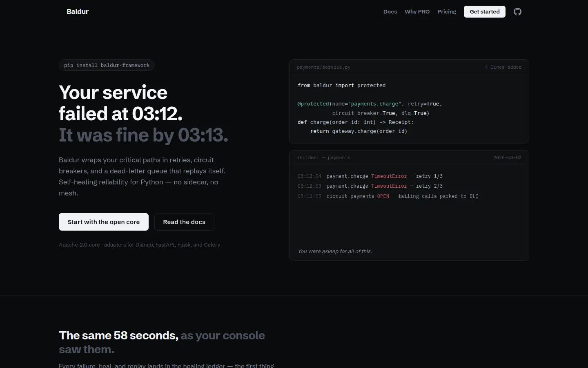
Task: Click 'return gateway.charge(order_id)' line
Action: tap(359, 131)
